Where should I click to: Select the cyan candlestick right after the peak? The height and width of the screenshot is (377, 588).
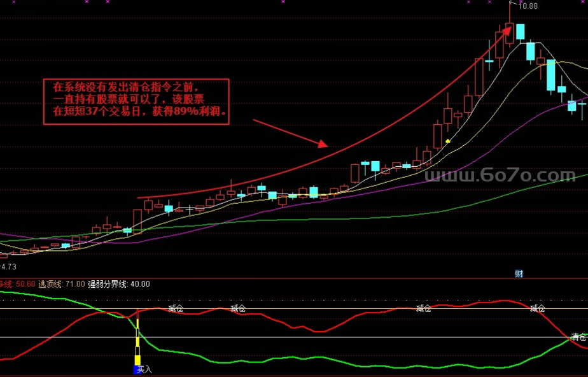point(520,32)
